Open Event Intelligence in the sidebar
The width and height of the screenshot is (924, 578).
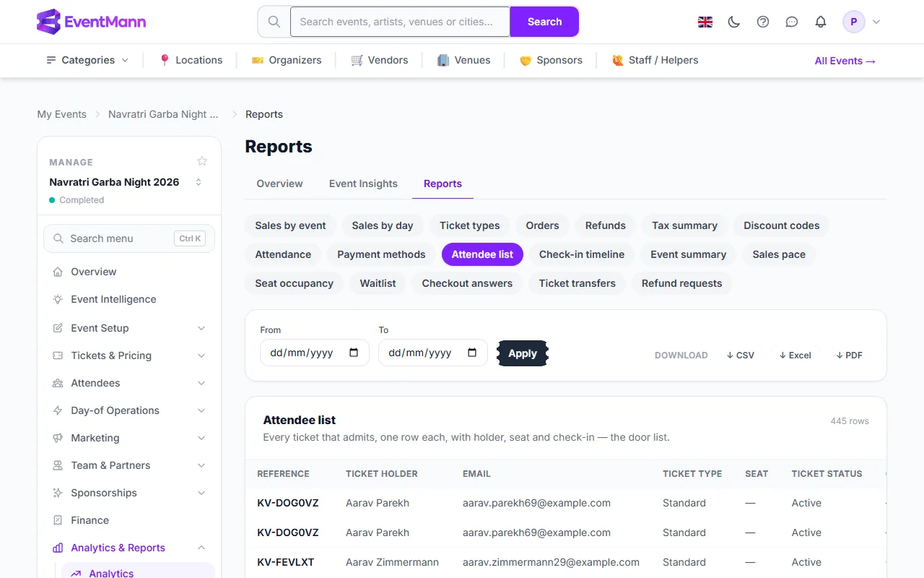[129, 299]
